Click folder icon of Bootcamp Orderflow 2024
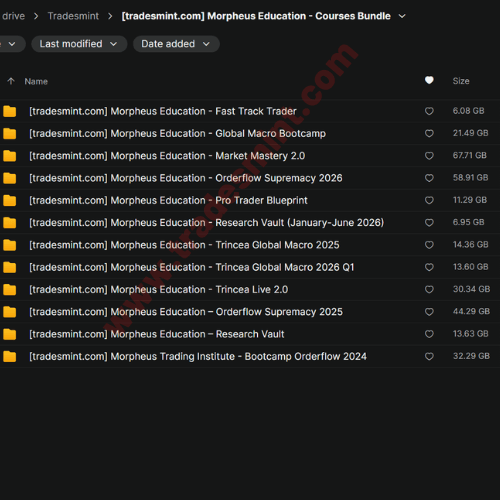The width and height of the screenshot is (500, 500). (x=10, y=357)
